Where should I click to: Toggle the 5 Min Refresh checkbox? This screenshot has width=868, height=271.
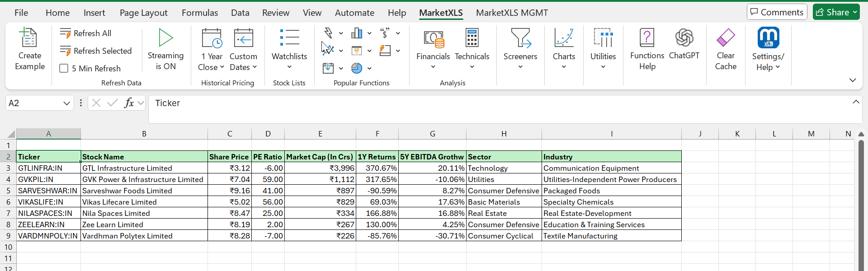[64, 68]
